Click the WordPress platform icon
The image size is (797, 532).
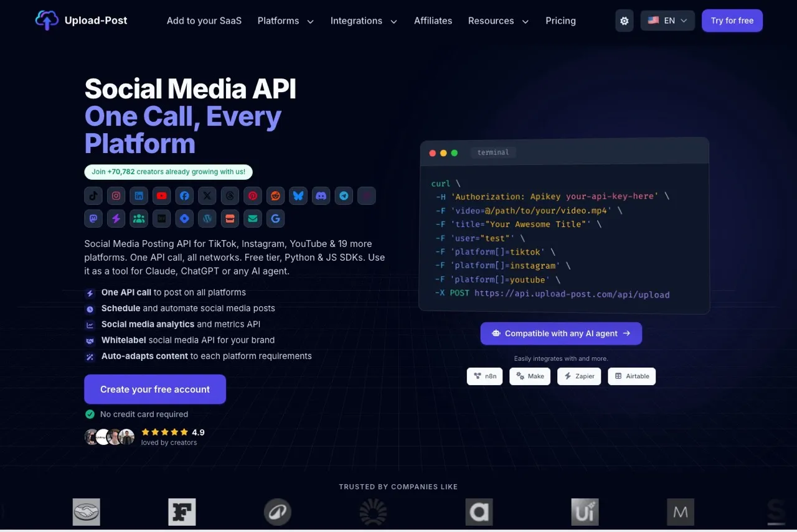(x=207, y=218)
